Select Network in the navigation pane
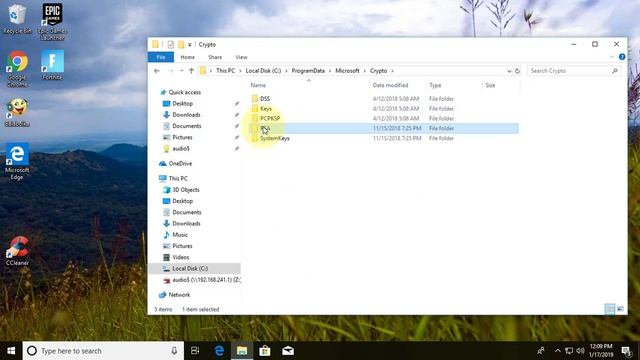The image size is (640, 360). (179, 295)
